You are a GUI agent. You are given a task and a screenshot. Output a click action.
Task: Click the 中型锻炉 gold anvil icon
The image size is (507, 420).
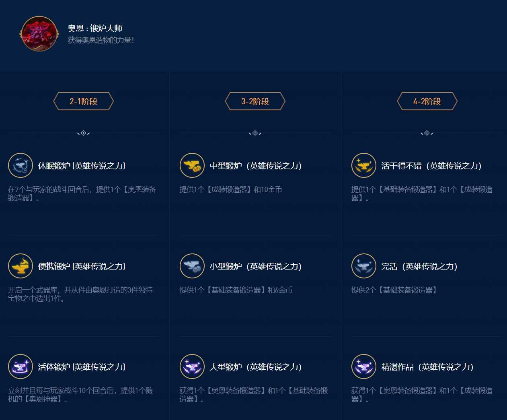tap(192, 165)
